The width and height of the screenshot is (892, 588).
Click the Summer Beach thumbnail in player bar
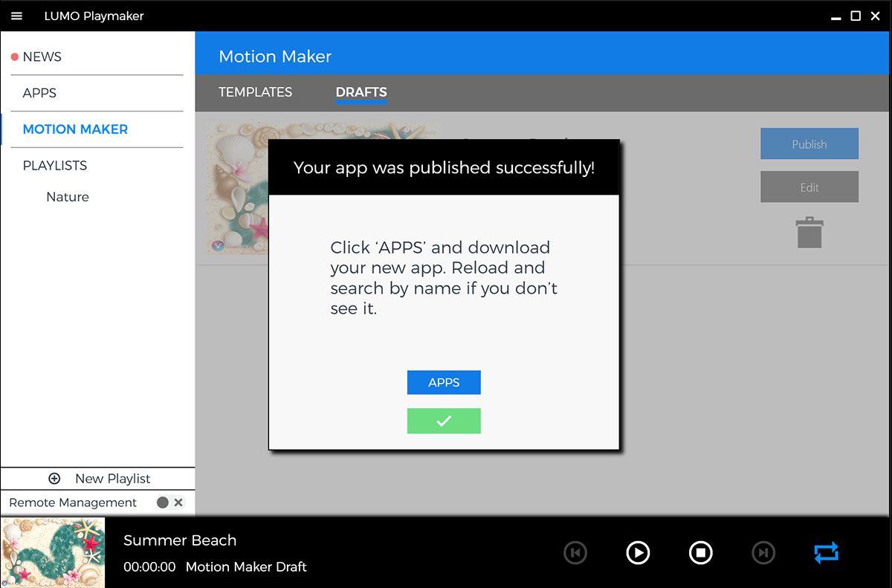tap(53, 552)
